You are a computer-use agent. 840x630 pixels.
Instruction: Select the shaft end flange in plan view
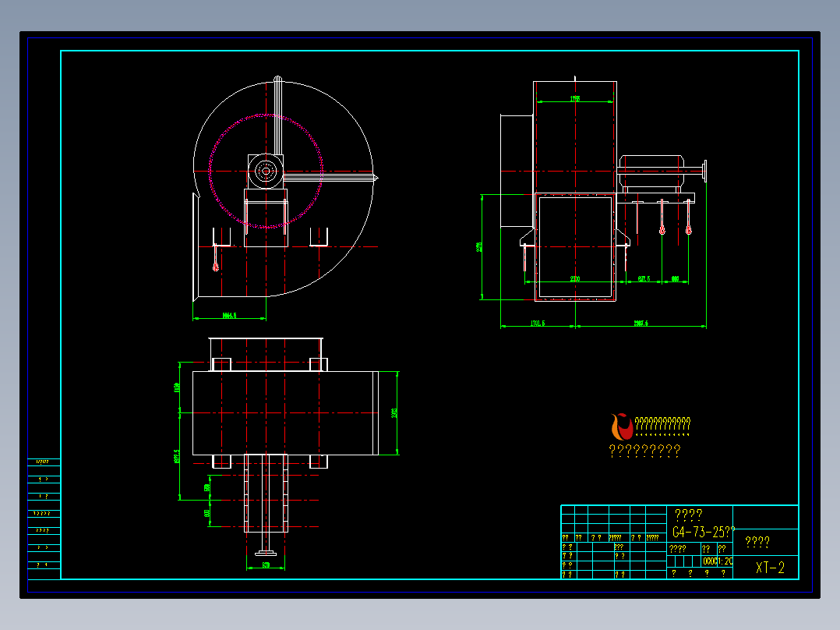[x=266, y=553]
